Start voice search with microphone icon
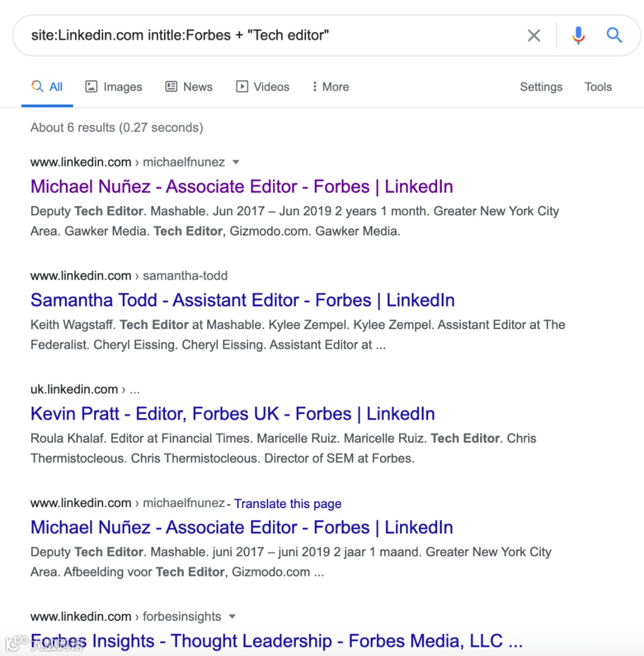 tap(578, 36)
